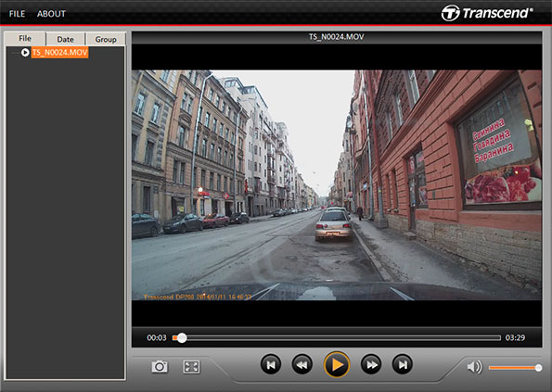Skip to the previous video file
552x392 pixels.
click(271, 364)
